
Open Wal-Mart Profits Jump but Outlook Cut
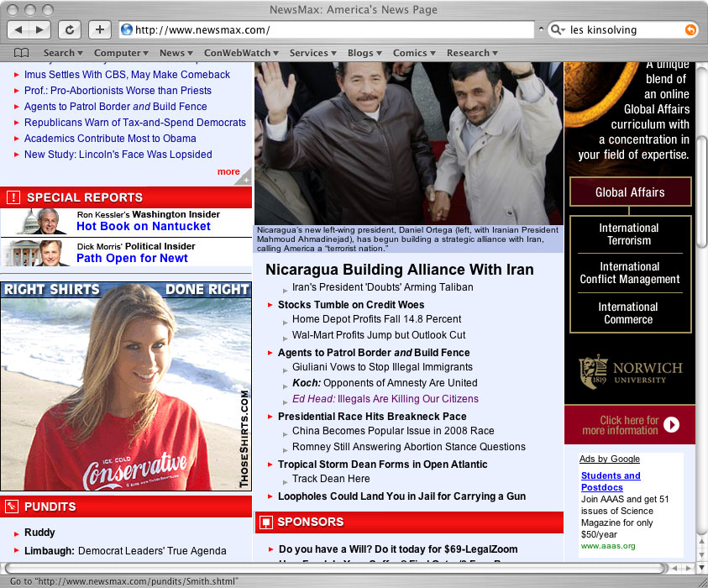coord(379,335)
